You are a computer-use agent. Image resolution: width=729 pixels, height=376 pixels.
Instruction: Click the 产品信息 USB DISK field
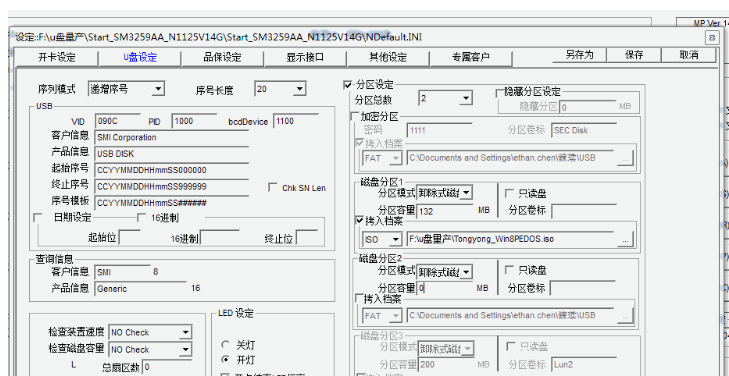pos(172,154)
